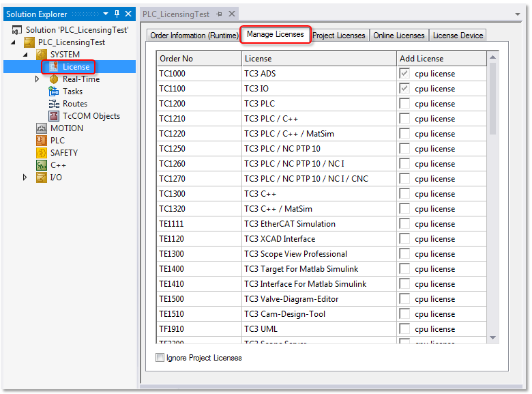The height and width of the screenshot is (394, 532).
Task: Pin the Solution Explorer panel
Action: point(117,14)
